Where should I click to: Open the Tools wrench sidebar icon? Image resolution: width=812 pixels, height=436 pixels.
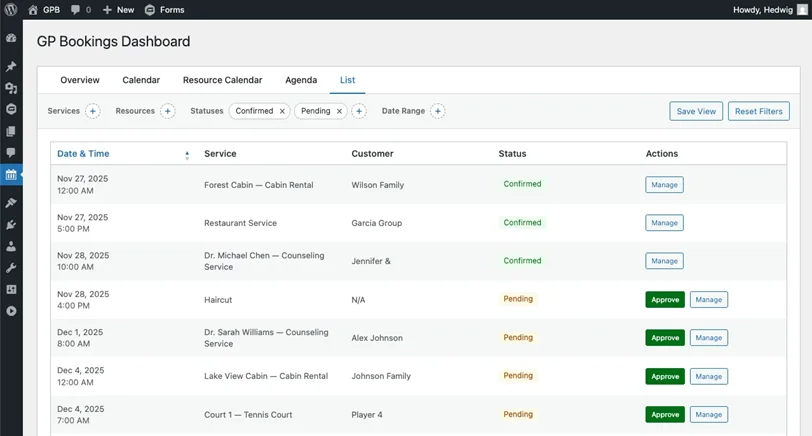(11, 268)
